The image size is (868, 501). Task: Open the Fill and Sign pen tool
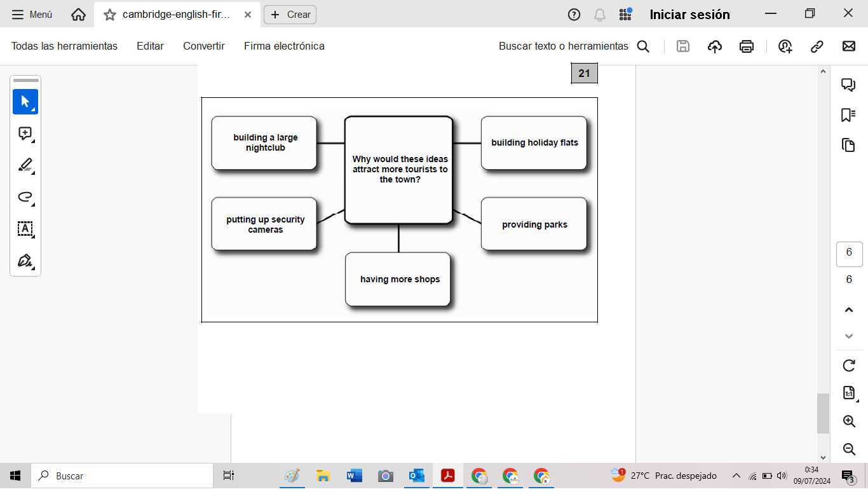click(25, 261)
